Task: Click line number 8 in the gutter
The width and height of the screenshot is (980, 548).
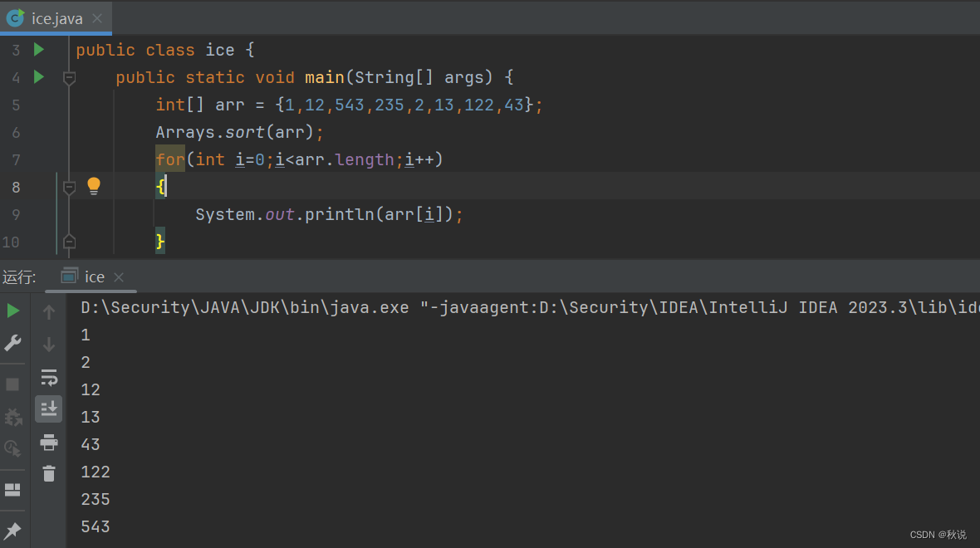Action: click(16, 187)
